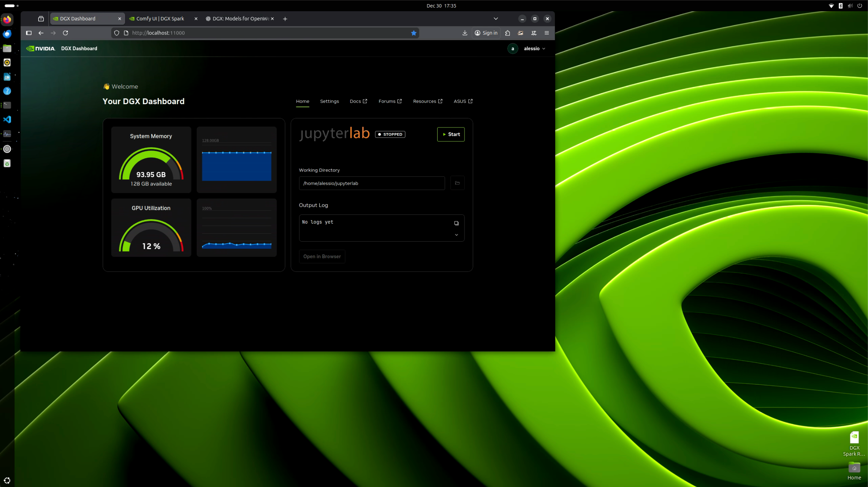The image size is (868, 487).
Task: Copy the output log contents
Action: point(456,223)
